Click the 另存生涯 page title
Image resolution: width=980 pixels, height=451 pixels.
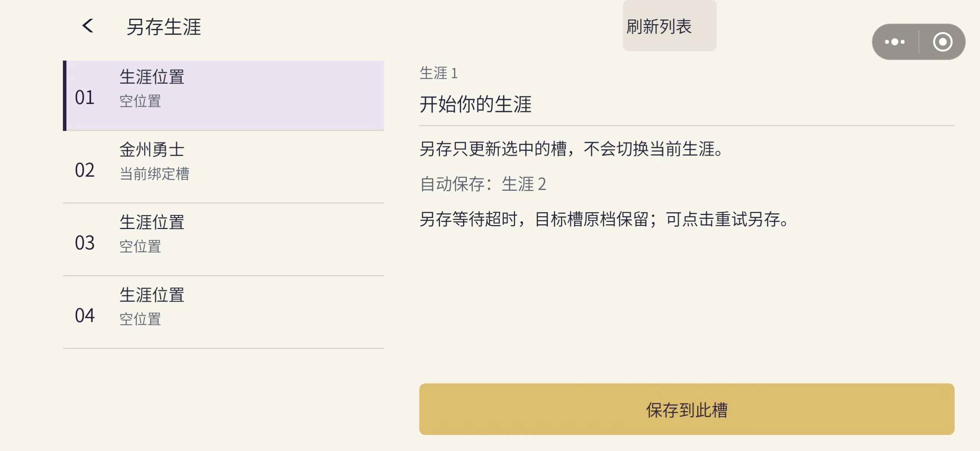click(164, 27)
